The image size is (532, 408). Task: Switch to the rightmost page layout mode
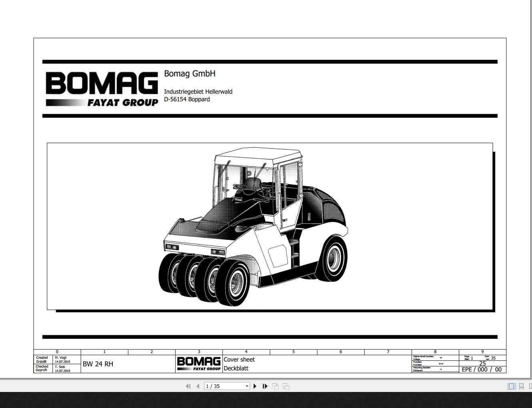click(x=530, y=386)
